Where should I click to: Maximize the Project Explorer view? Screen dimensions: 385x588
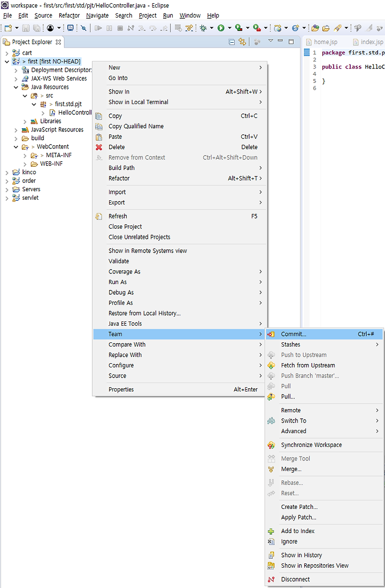pos(291,41)
